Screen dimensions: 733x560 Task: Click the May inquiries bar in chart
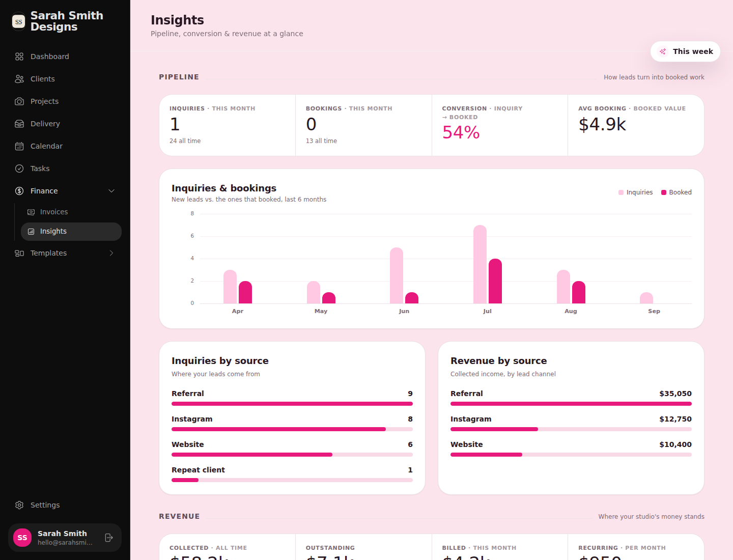point(314,292)
